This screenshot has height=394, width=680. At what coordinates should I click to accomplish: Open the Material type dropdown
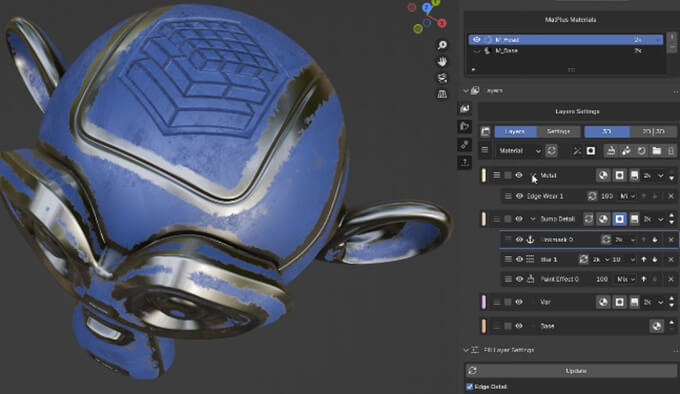519,151
